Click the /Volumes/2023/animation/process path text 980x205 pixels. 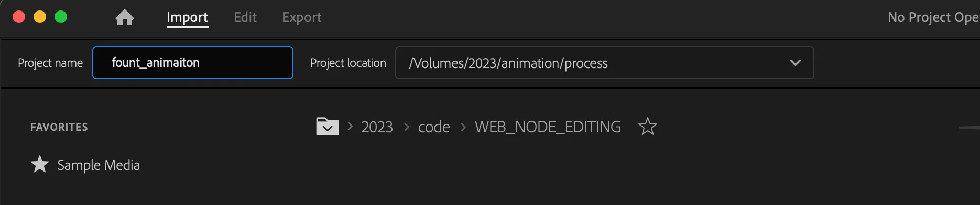click(x=508, y=63)
